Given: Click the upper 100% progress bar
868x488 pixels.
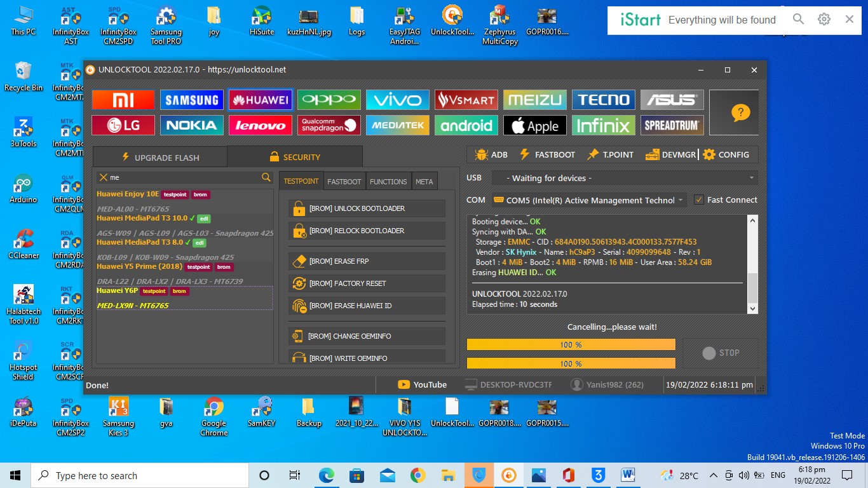Looking at the screenshot, I should pyautogui.click(x=571, y=344).
